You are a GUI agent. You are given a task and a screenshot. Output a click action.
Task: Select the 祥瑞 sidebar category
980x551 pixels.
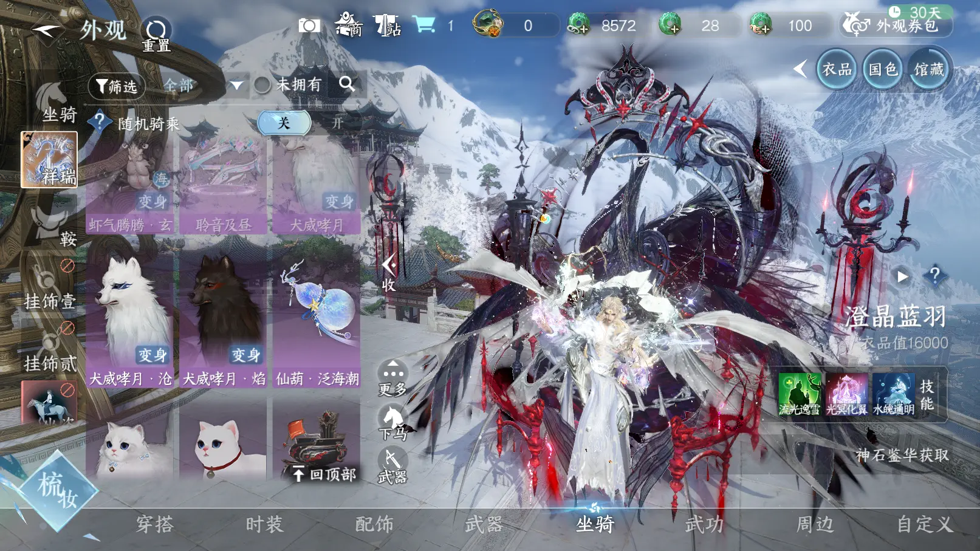pos(50,160)
